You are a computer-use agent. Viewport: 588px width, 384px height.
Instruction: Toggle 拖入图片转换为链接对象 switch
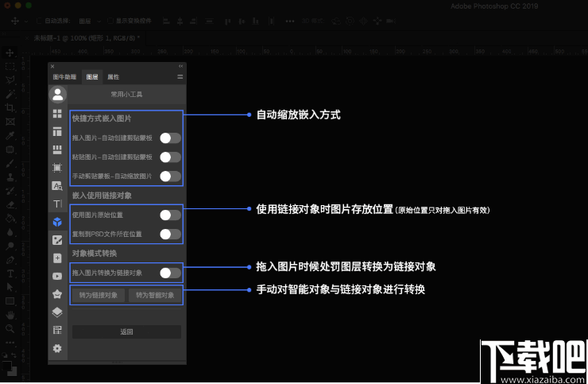pyautogui.click(x=170, y=273)
